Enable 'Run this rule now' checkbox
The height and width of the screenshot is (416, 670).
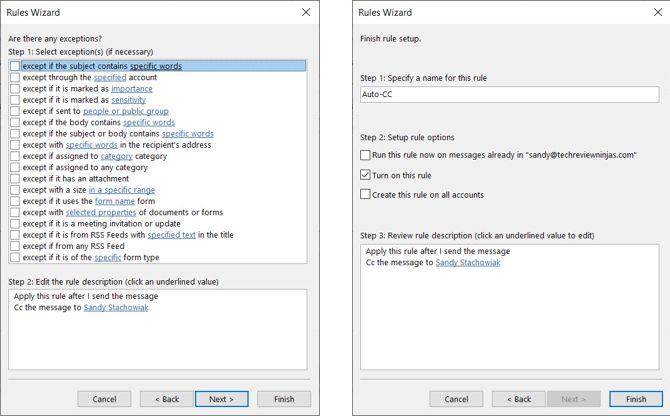point(365,155)
